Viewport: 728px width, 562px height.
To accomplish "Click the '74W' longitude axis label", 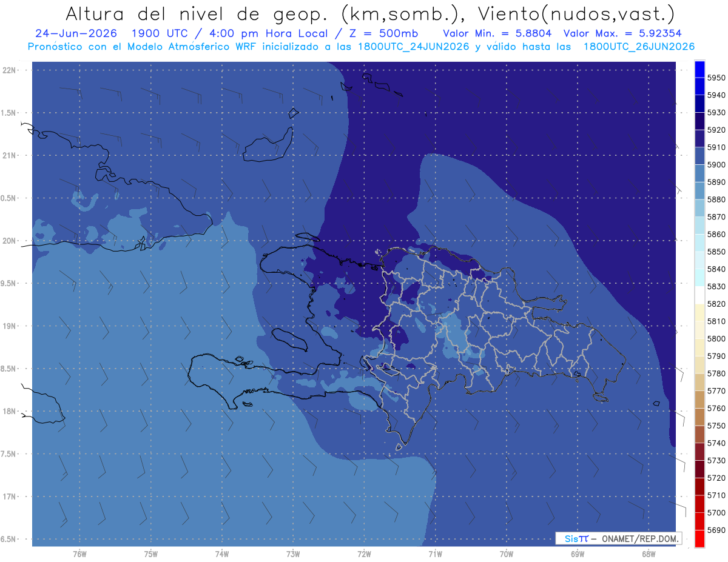I will tap(222, 554).
